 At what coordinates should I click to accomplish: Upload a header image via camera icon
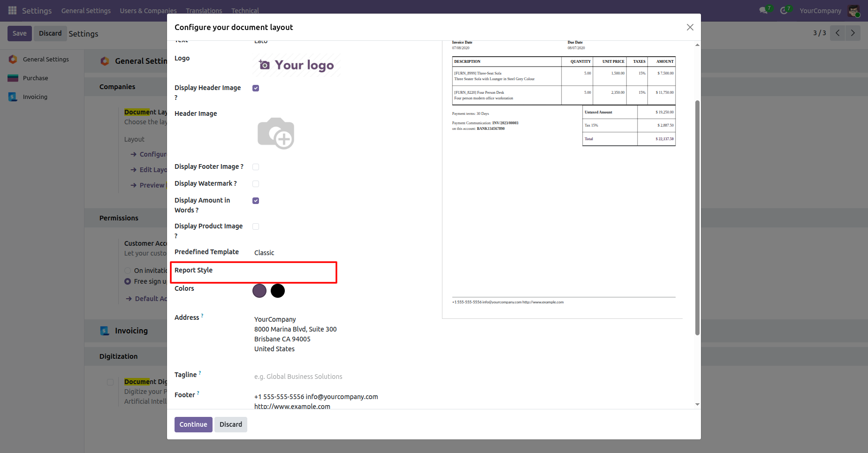(276, 133)
